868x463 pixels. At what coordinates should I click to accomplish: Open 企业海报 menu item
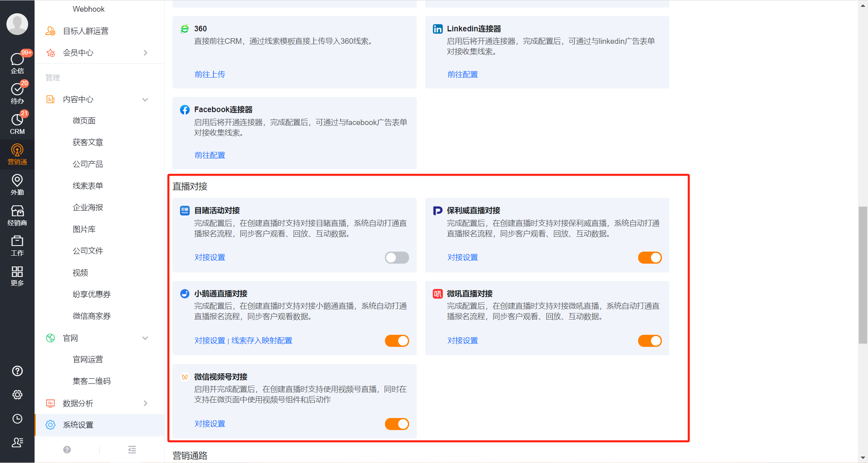click(88, 207)
